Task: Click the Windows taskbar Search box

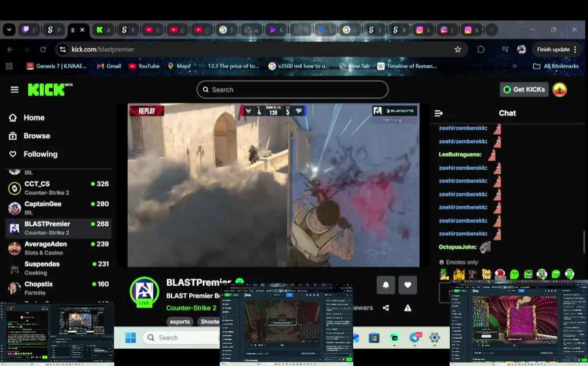Action: pyautogui.click(x=182, y=338)
